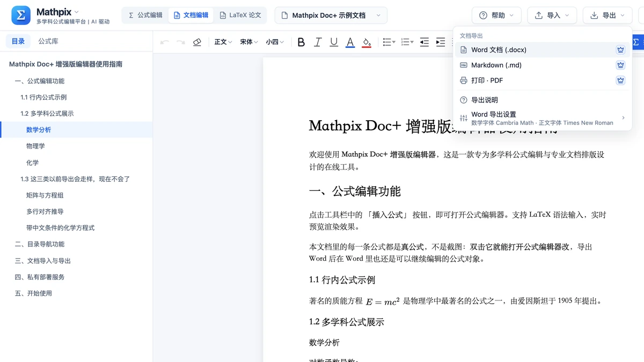Clear formatting with the eraser icon
This screenshot has width=644, height=362.
coord(197,42)
